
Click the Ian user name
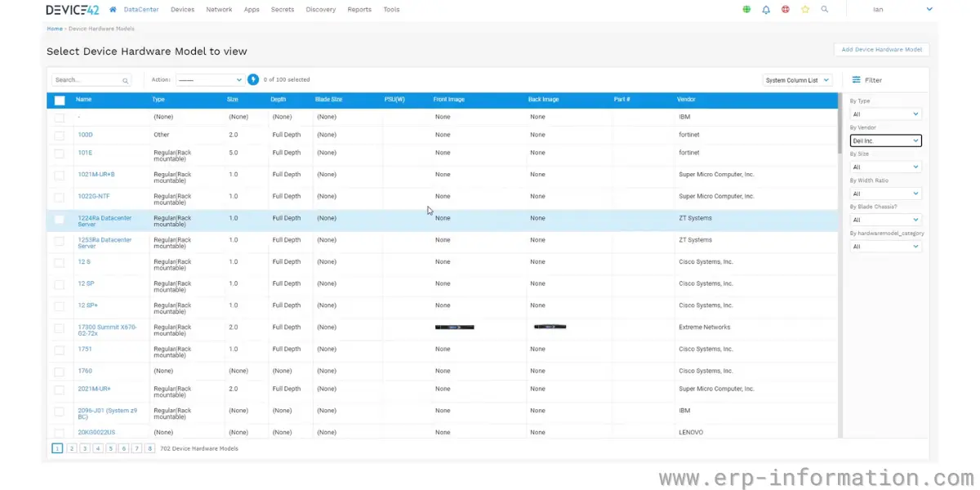point(878,10)
